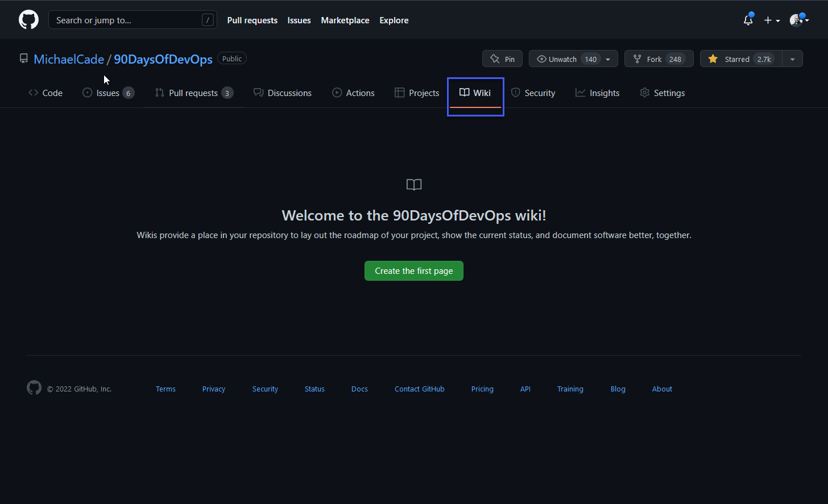This screenshot has height=504, width=828.
Task: Click the Discussions speech bubble icon
Action: (x=258, y=92)
